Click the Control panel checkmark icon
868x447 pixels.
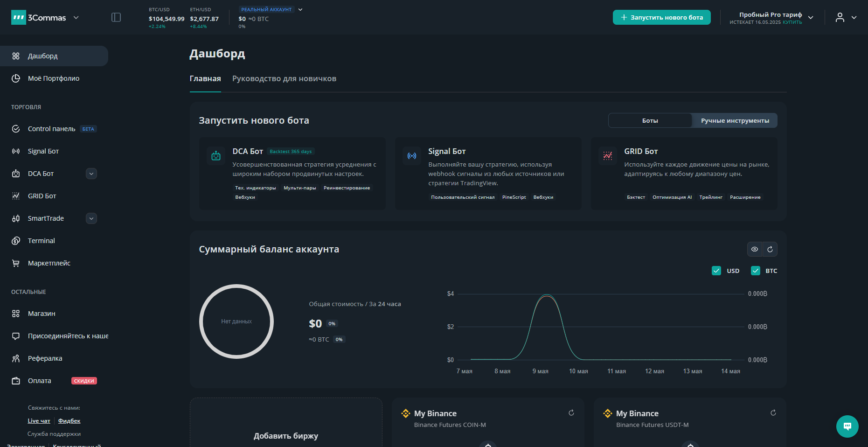tap(16, 129)
